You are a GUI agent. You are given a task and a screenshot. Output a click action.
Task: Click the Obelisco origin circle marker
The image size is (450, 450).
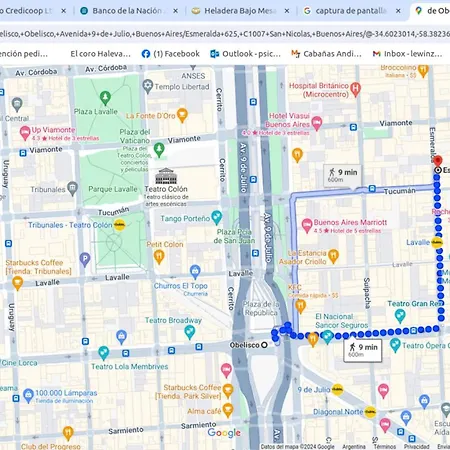264,345
